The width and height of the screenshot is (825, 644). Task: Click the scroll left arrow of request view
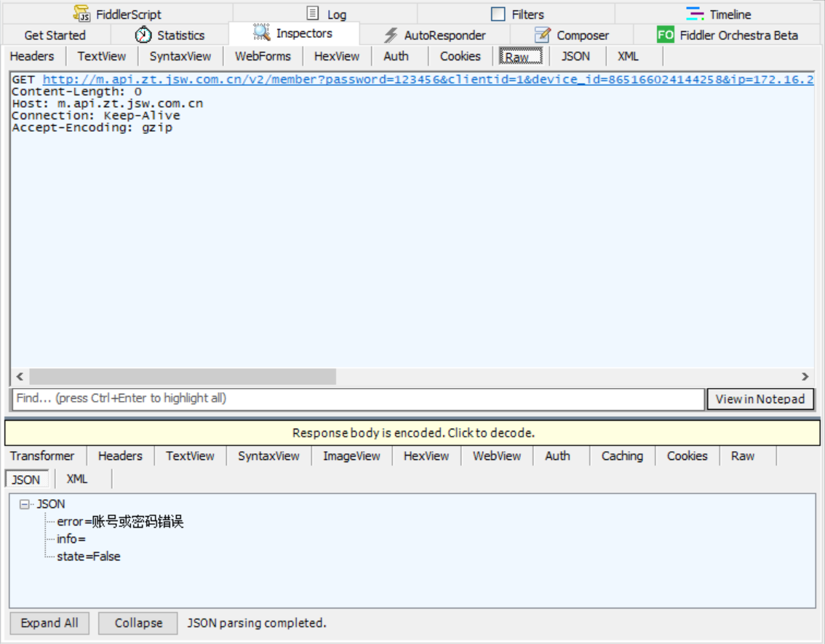click(x=20, y=376)
